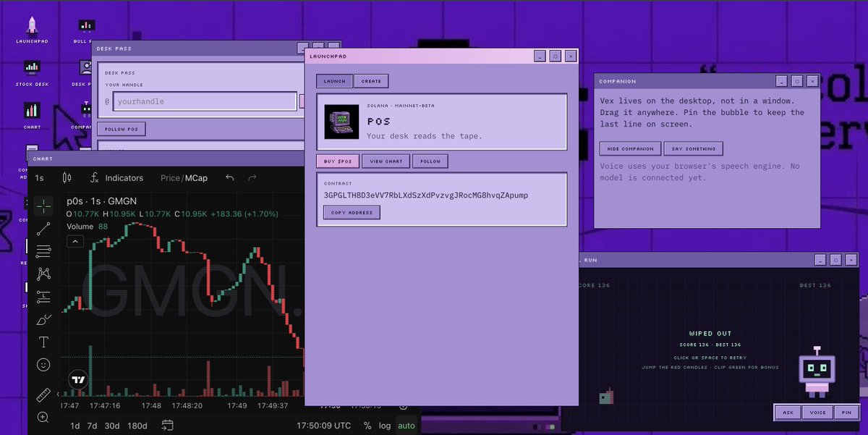Undo the last chart action
Viewport: 868px width, 435px height.
(x=230, y=177)
